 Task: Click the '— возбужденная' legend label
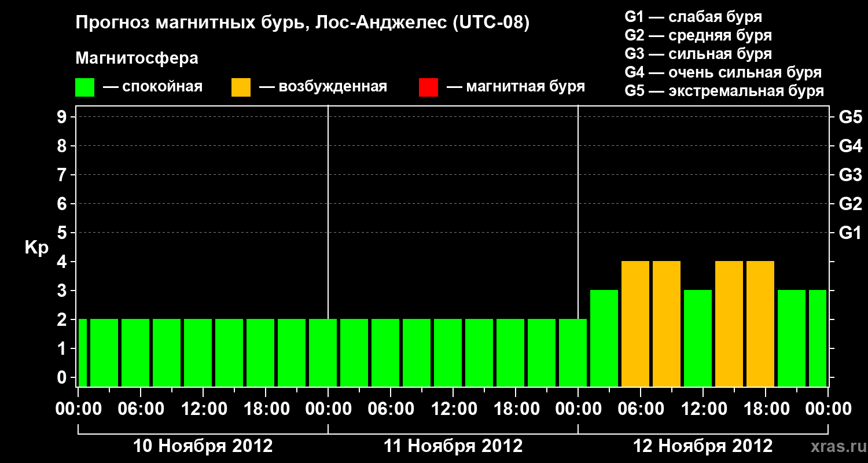point(323,87)
